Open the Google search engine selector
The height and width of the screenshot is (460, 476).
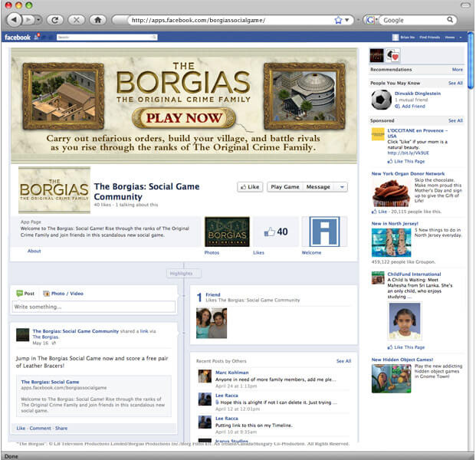[371, 20]
